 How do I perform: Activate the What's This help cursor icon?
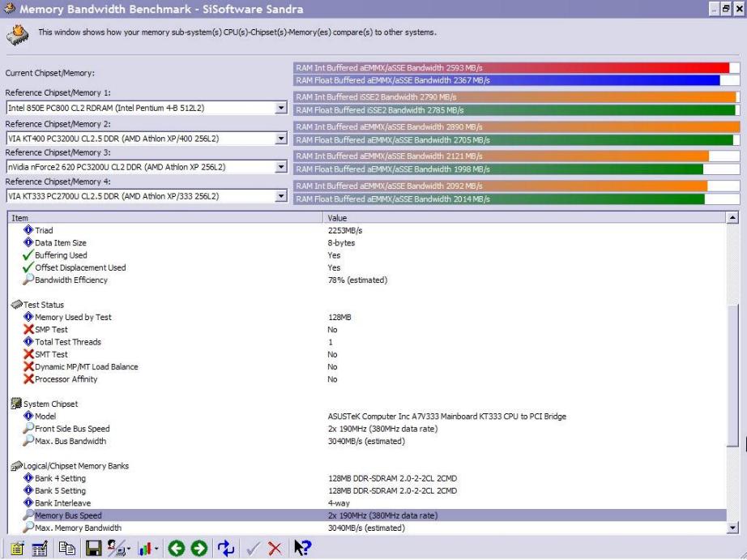(x=302, y=548)
